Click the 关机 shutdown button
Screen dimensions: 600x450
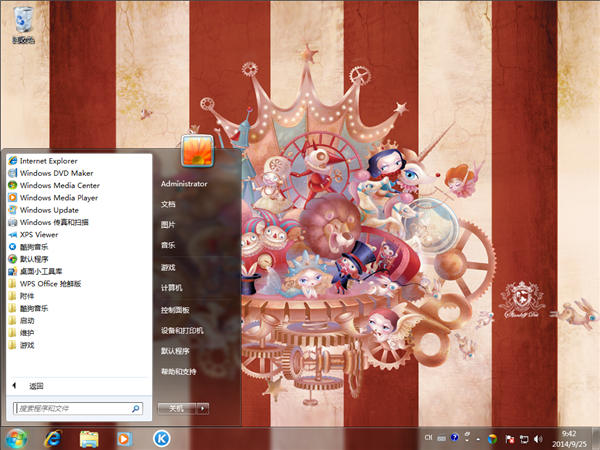pos(175,408)
